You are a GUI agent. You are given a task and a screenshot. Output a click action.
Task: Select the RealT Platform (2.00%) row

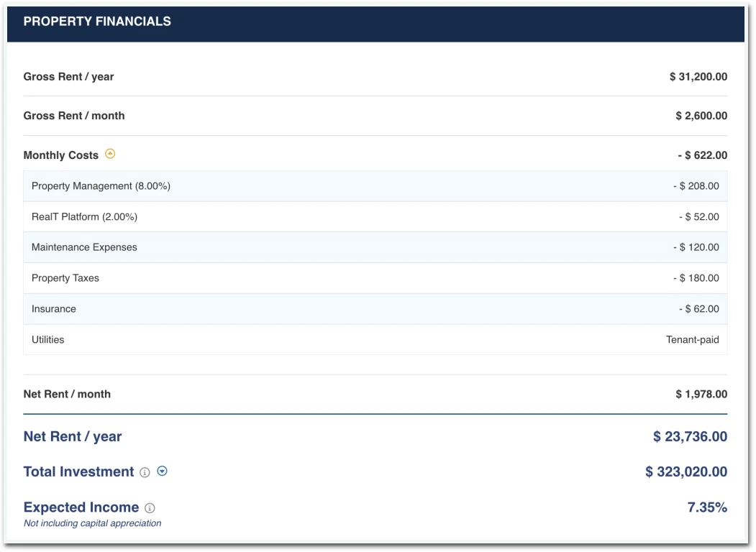pyautogui.click(x=375, y=217)
